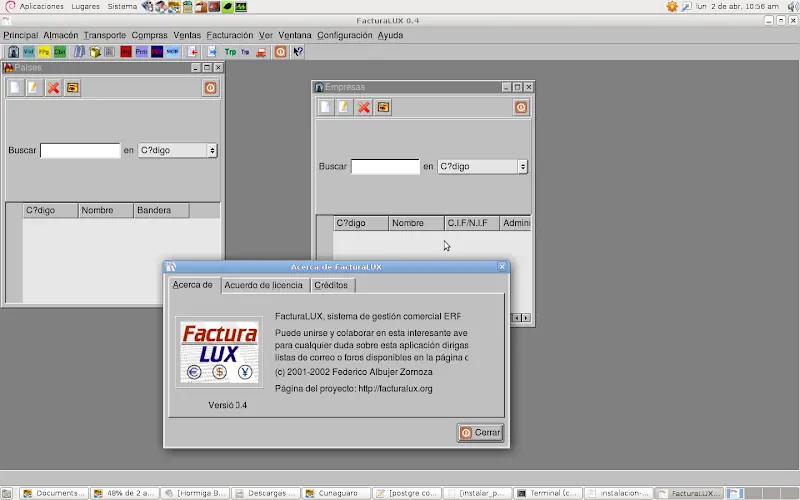Click Nombre column header in Empresas table
This screenshot has width=800, height=500.
pyautogui.click(x=416, y=223)
